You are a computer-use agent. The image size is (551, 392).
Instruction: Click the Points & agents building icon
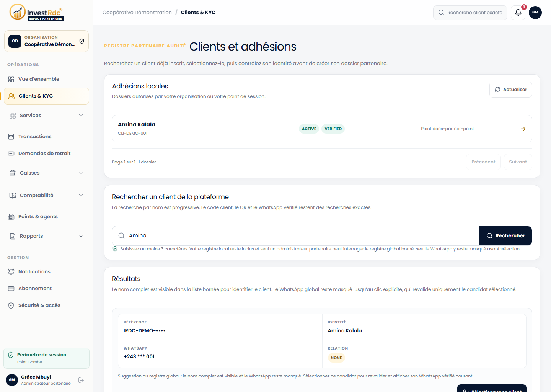(x=11, y=217)
